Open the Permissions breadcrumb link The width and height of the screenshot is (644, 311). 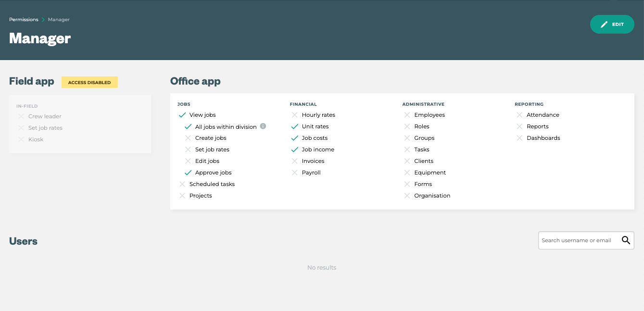point(24,20)
